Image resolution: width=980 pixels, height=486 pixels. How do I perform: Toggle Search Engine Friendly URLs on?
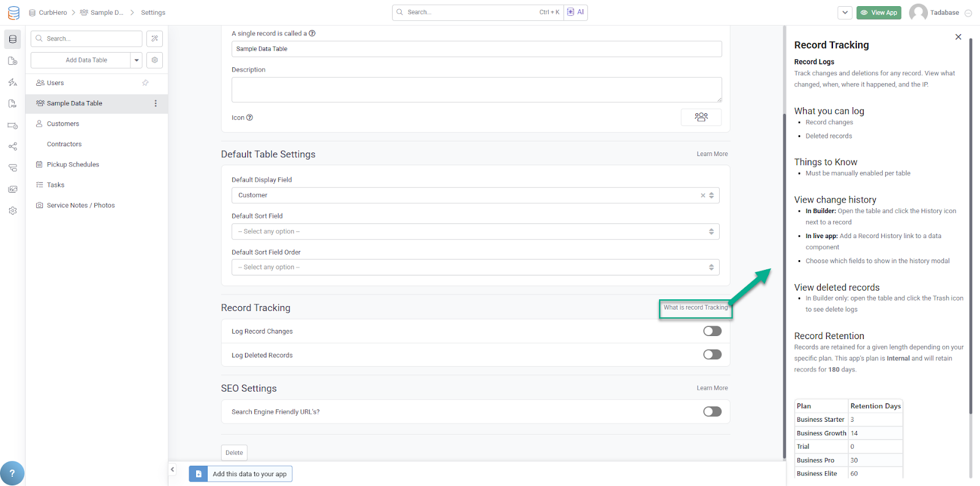712,411
